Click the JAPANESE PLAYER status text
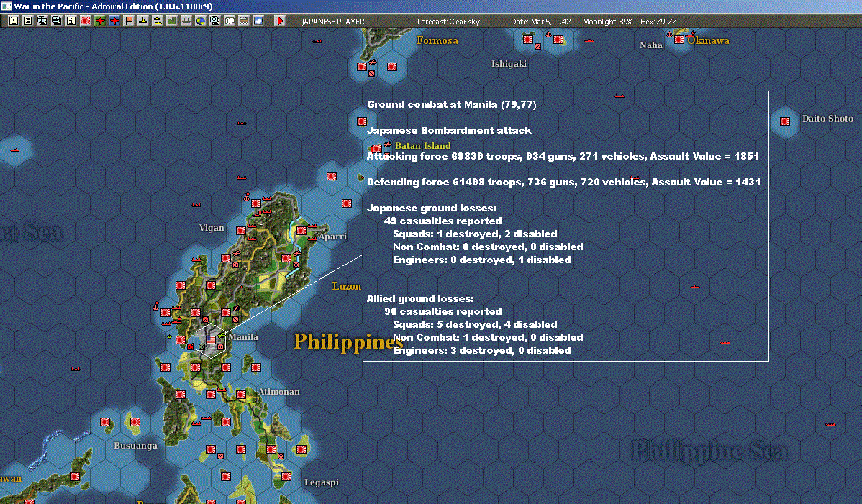The width and height of the screenshot is (862, 504). pos(333,22)
